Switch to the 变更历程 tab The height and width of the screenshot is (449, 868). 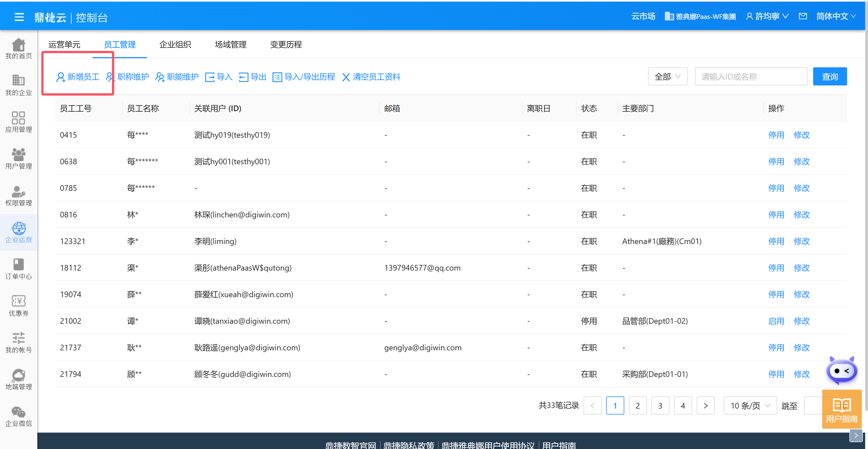[286, 44]
